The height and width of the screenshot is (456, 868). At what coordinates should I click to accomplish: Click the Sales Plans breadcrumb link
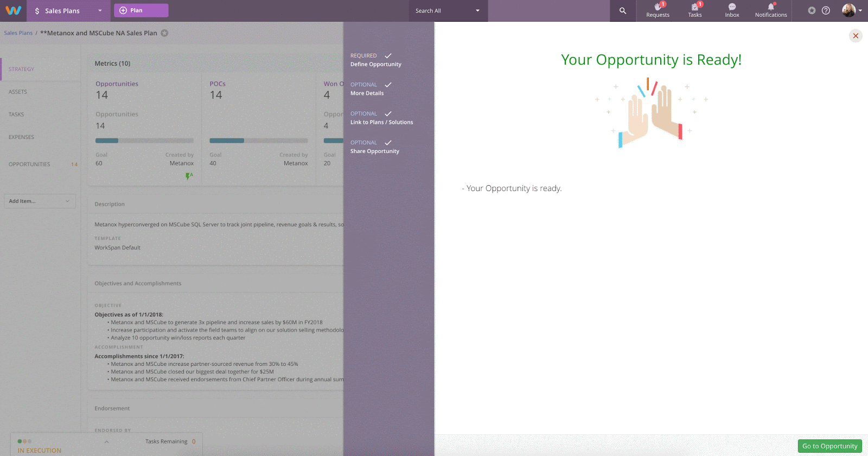pyautogui.click(x=18, y=33)
